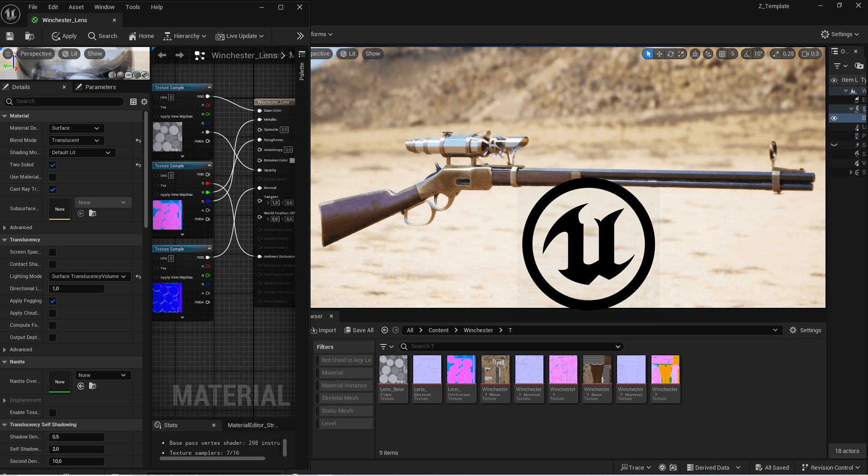Open material preview viewport options menu
This screenshot has width=868, height=476.
click(8, 54)
